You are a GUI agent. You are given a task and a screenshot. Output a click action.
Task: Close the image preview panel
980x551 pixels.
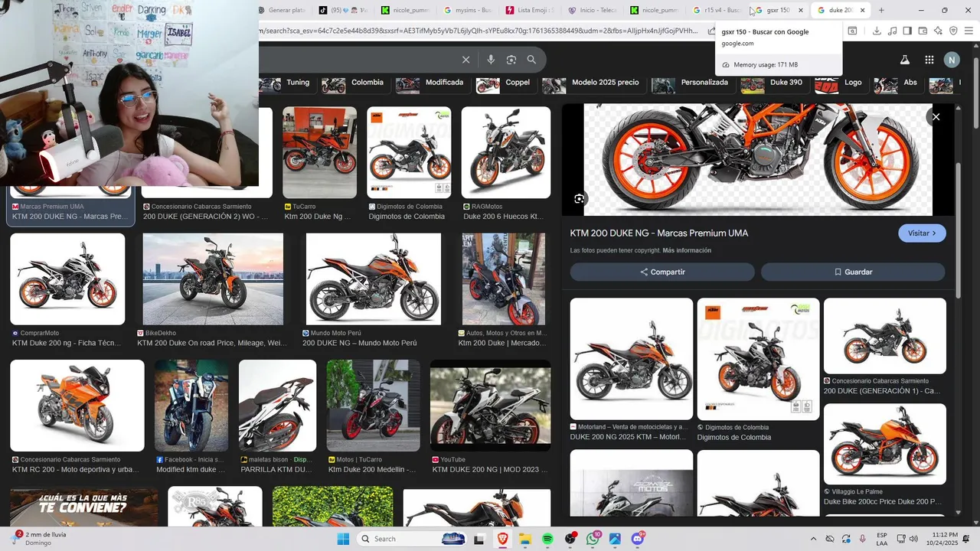click(936, 116)
